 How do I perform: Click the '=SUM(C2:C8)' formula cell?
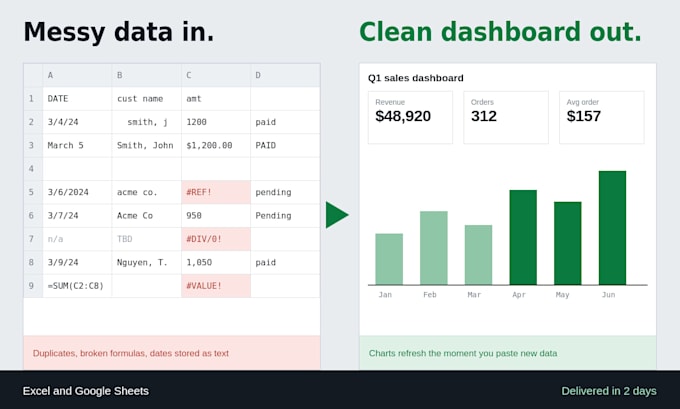point(77,286)
